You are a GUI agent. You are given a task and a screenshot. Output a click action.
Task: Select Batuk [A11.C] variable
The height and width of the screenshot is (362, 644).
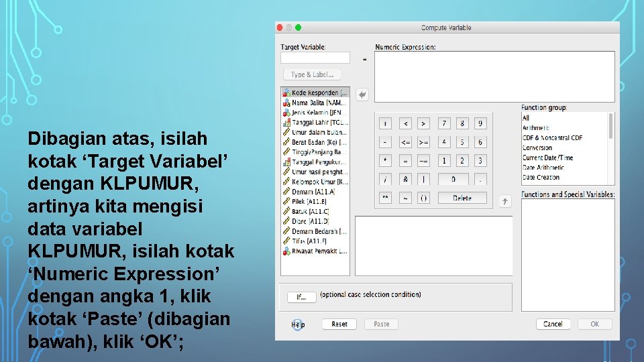[x=315, y=211]
